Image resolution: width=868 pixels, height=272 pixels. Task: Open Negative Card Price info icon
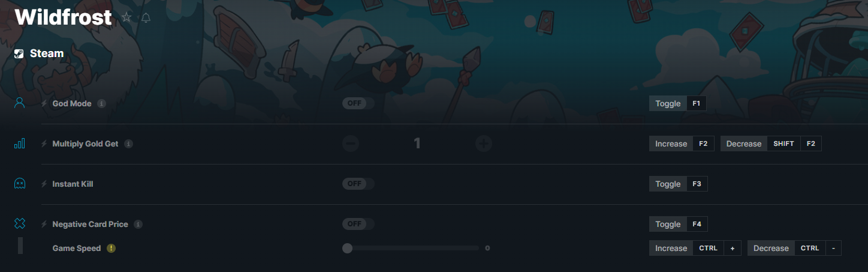(x=138, y=224)
